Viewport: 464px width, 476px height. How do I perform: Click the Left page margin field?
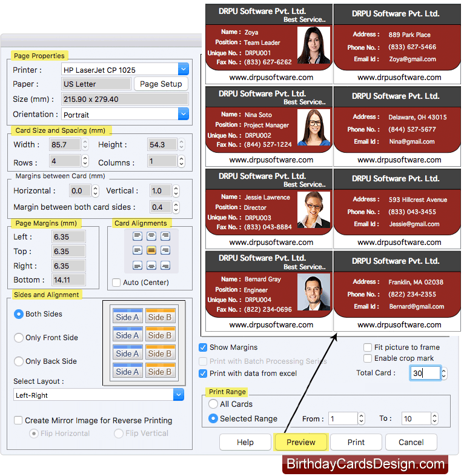(x=68, y=236)
